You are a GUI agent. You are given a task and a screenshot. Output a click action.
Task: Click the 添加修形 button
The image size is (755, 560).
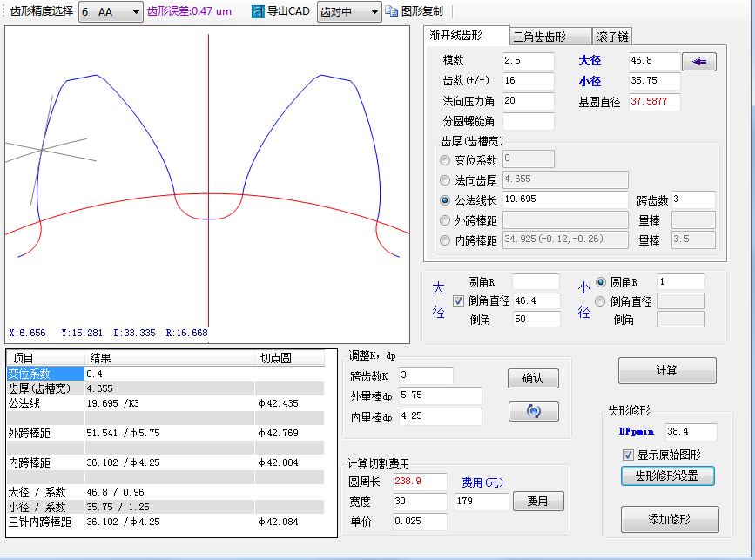(670, 519)
